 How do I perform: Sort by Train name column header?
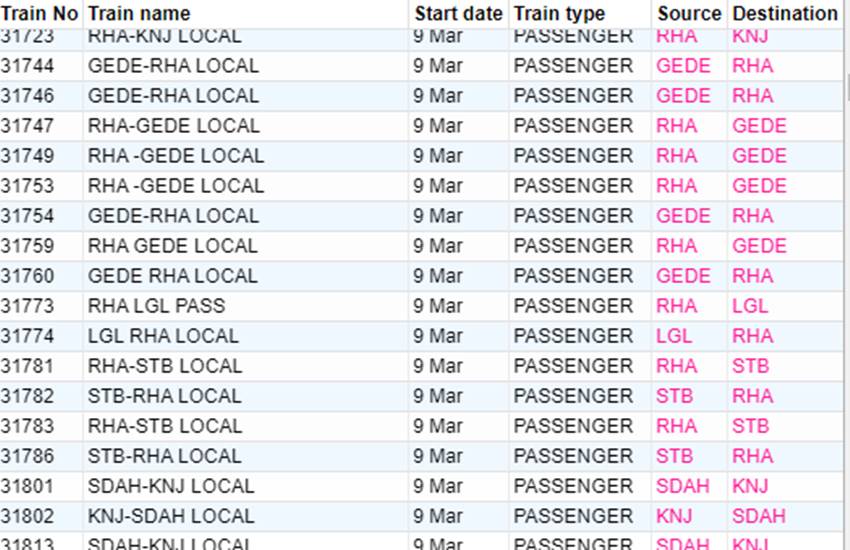[138, 14]
